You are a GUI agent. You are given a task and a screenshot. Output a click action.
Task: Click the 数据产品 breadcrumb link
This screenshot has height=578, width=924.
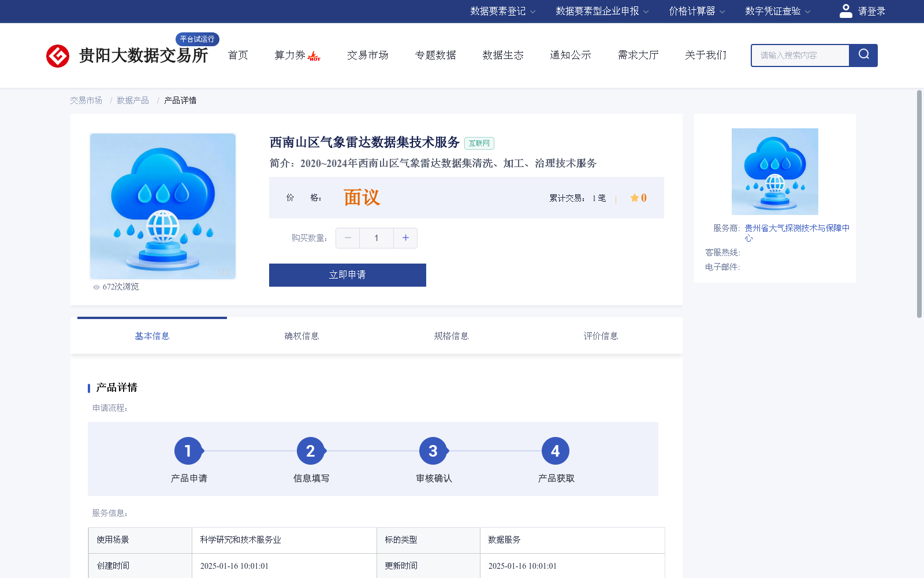pyautogui.click(x=133, y=101)
